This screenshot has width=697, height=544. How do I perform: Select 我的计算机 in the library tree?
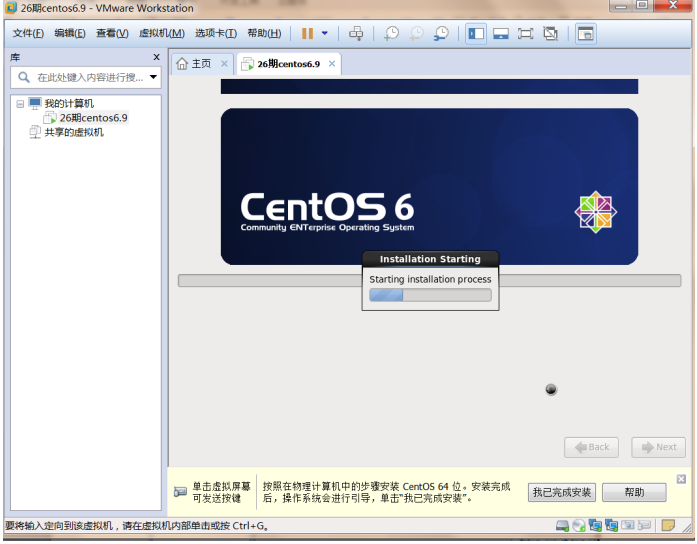point(68,104)
